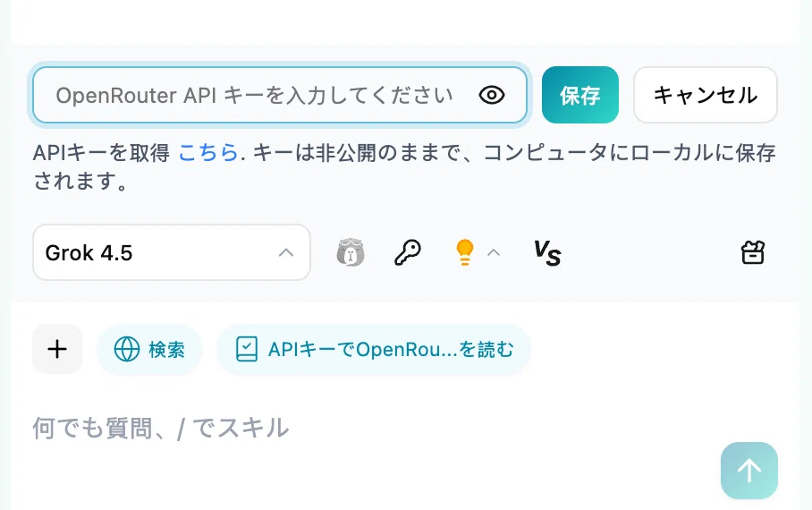Click the globe icon in 検索 chip
Image resolution: width=812 pixels, height=510 pixels.
[127, 349]
